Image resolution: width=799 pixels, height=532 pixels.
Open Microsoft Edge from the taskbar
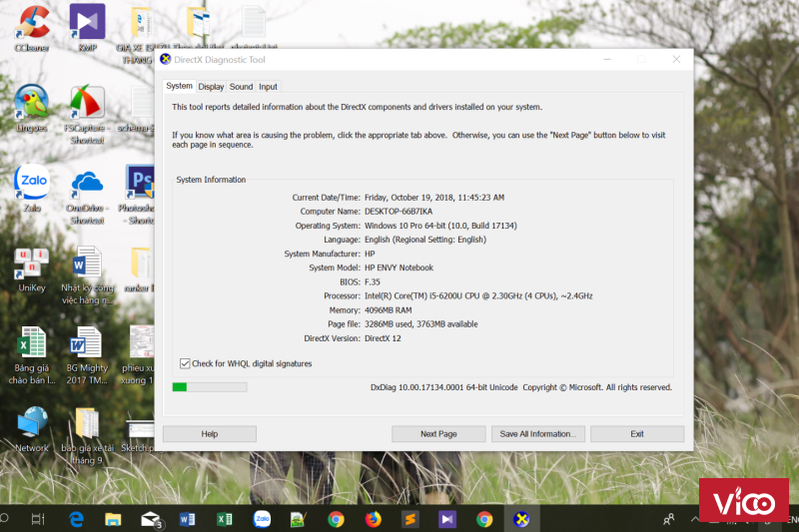pyautogui.click(x=76, y=519)
